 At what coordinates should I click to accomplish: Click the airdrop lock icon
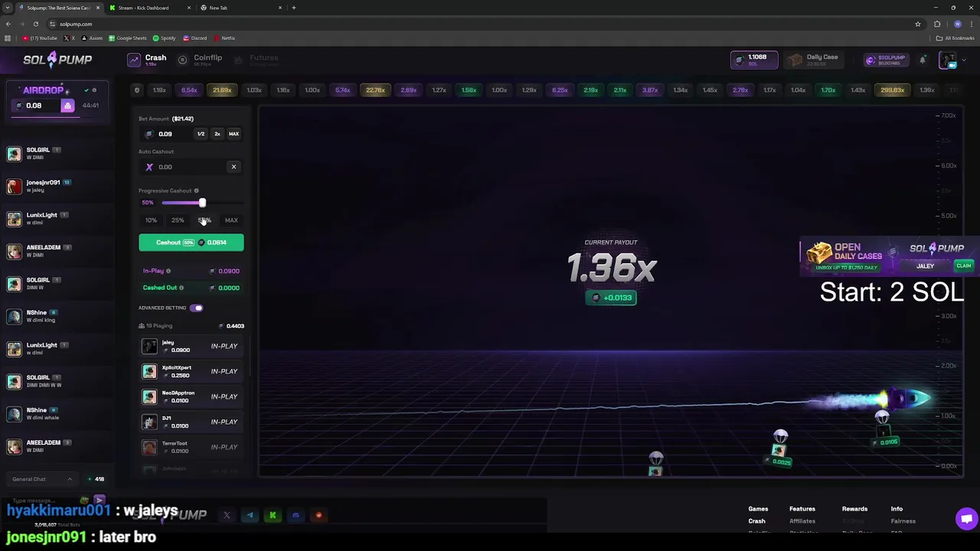tap(67, 106)
